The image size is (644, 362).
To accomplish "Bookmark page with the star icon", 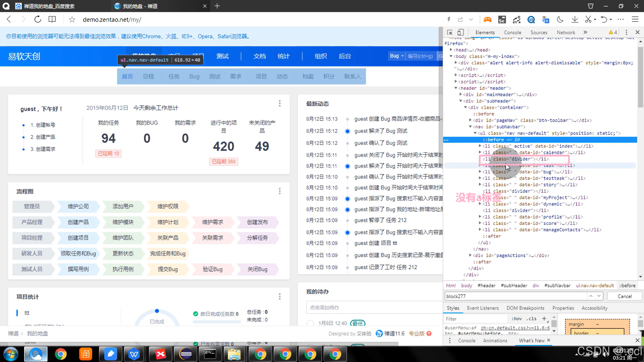I will (72, 20).
